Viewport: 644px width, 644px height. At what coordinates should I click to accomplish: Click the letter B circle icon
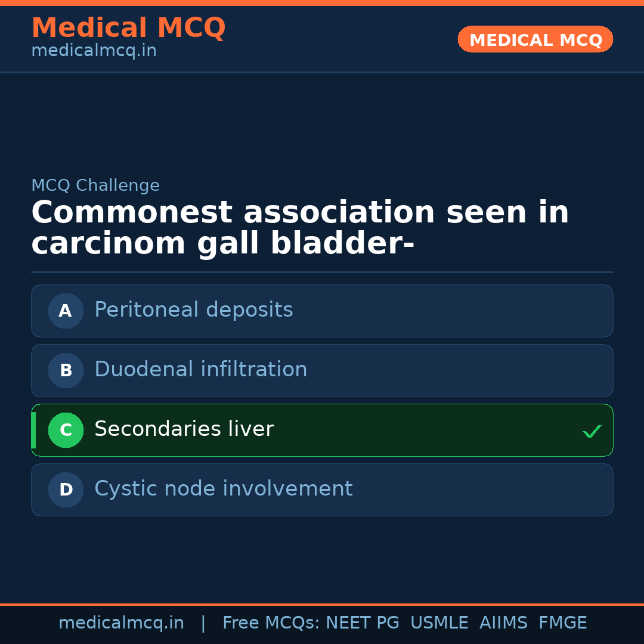click(66, 370)
